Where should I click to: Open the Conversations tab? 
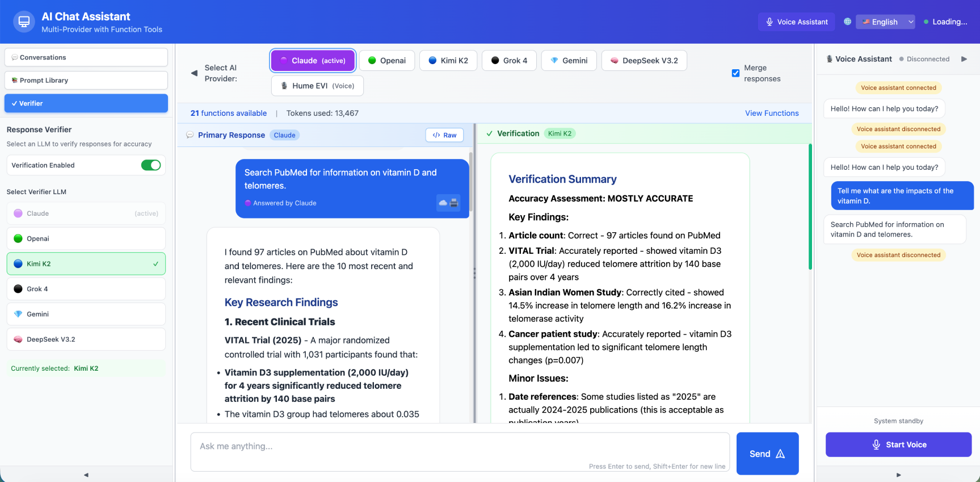(x=86, y=57)
